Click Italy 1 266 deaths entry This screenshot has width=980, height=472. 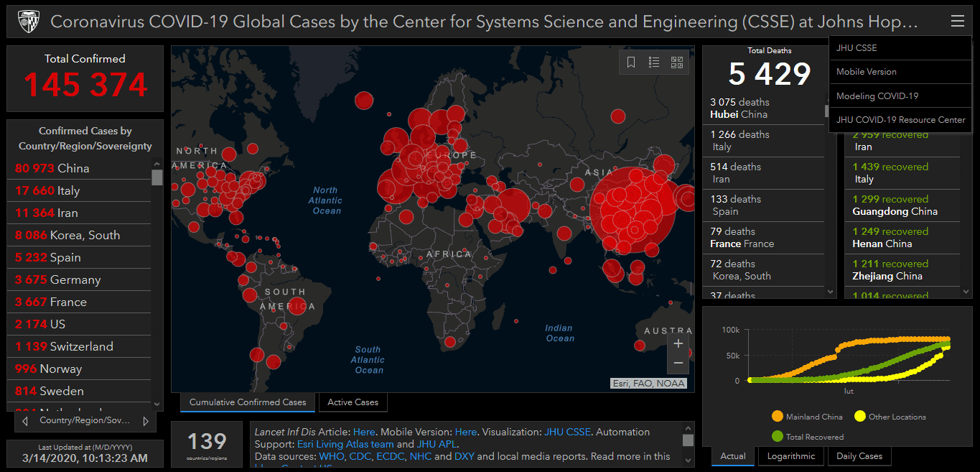coord(764,141)
